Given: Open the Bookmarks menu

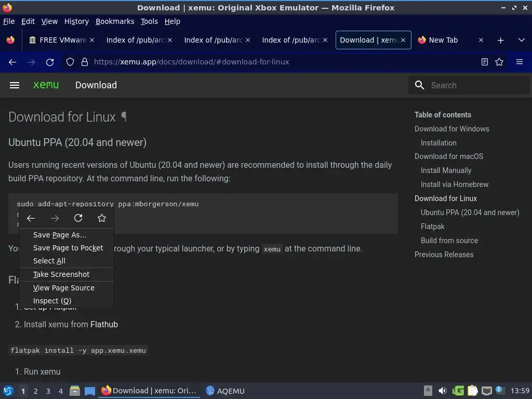Looking at the screenshot, I should (x=115, y=21).
